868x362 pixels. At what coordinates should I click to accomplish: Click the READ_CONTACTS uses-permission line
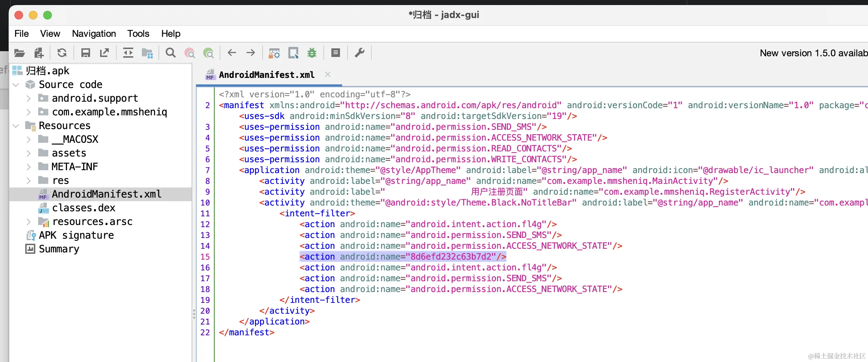coord(406,149)
